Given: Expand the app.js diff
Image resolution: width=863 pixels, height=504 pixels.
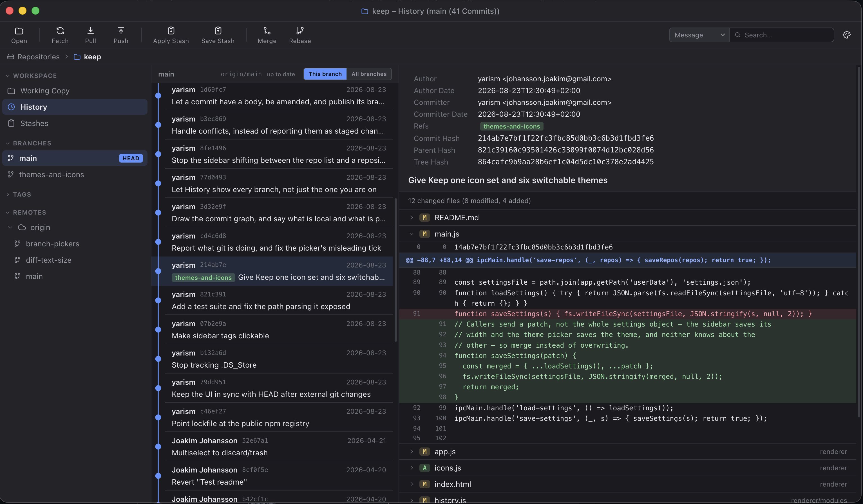Looking at the screenshot, I should [412, 452].
